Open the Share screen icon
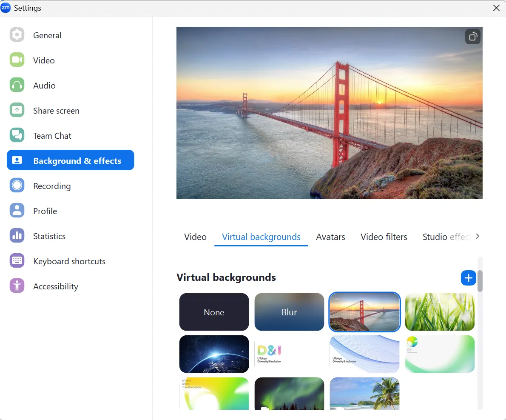 pyautogui.click(x=17, y=110)
